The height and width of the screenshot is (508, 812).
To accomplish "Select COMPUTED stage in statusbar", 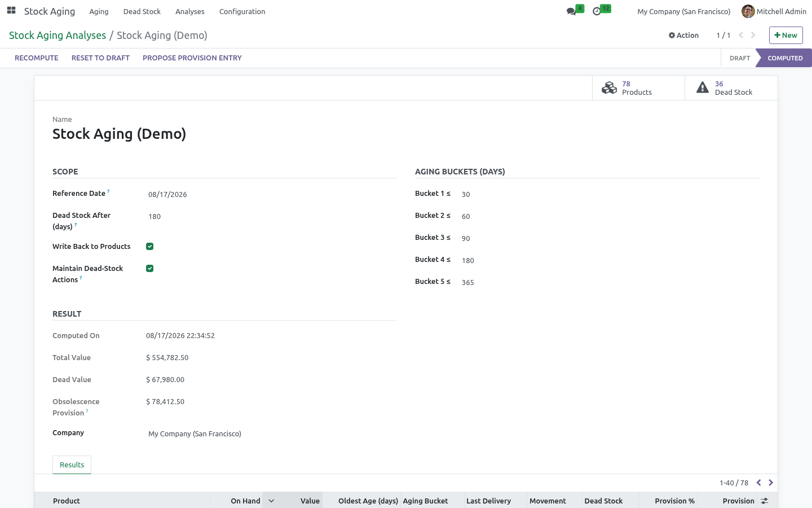I will click(784, 58).
